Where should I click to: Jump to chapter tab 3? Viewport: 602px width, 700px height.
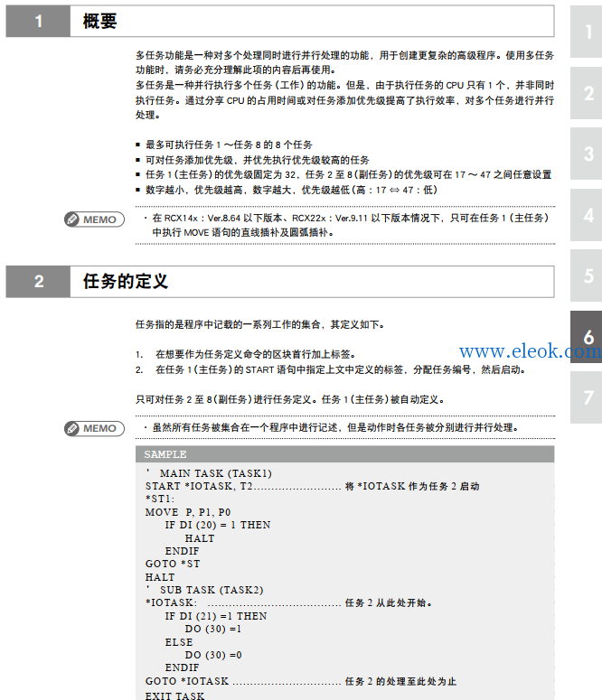[587, 154]
